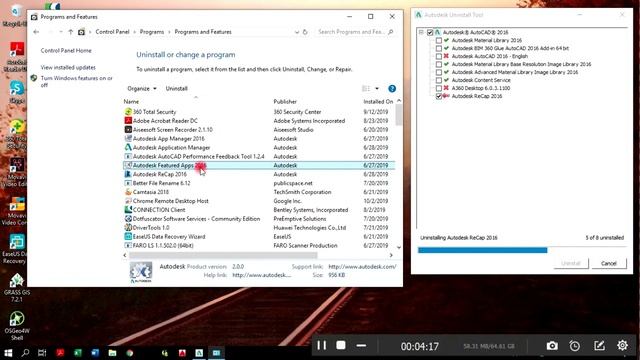Screen dimensions: 640x360
Task: Click Programs breadcrumb
Action: point(152,32)
